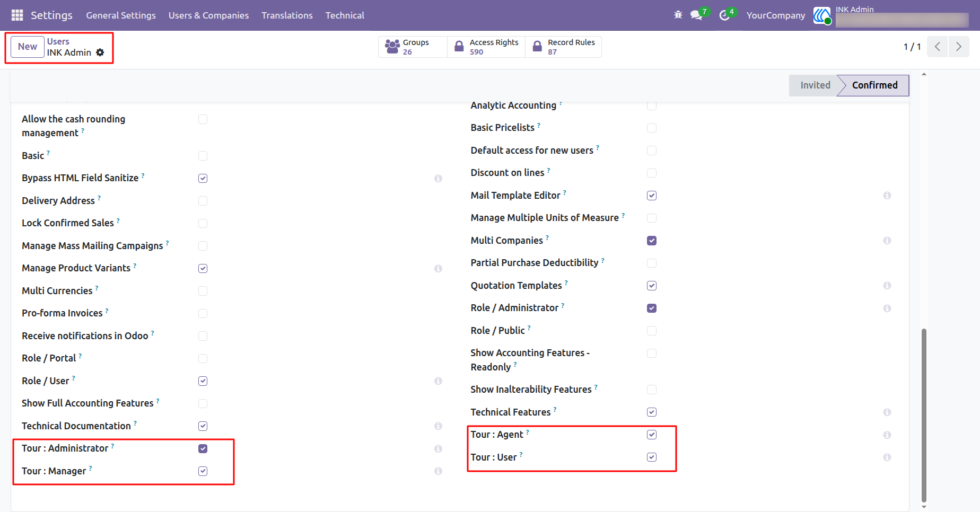
Task: Enable the Multi Currencies checkbox
Action: pos(203,291)
